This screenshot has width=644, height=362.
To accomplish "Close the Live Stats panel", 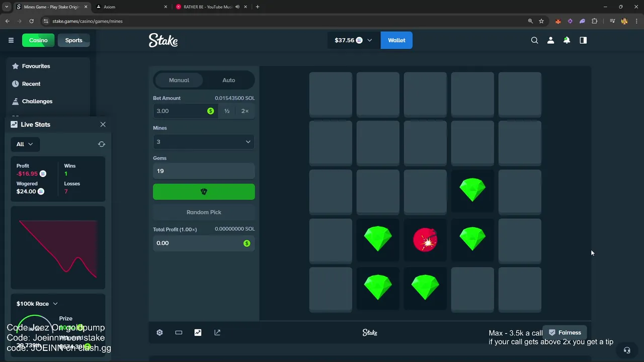I will pyautogui.click(x=103, y=124).
